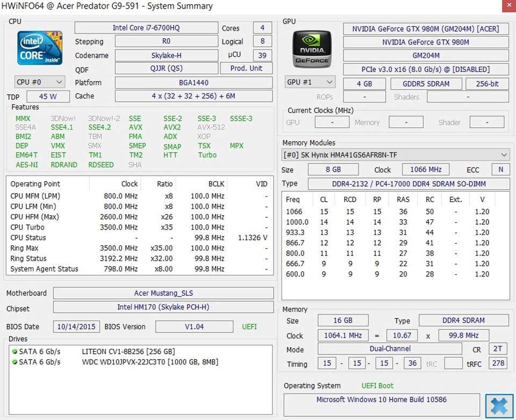Click the green status icon beside WDC drive
The image size is (516, 420).
pyautogui.click(x=15, y=362)
